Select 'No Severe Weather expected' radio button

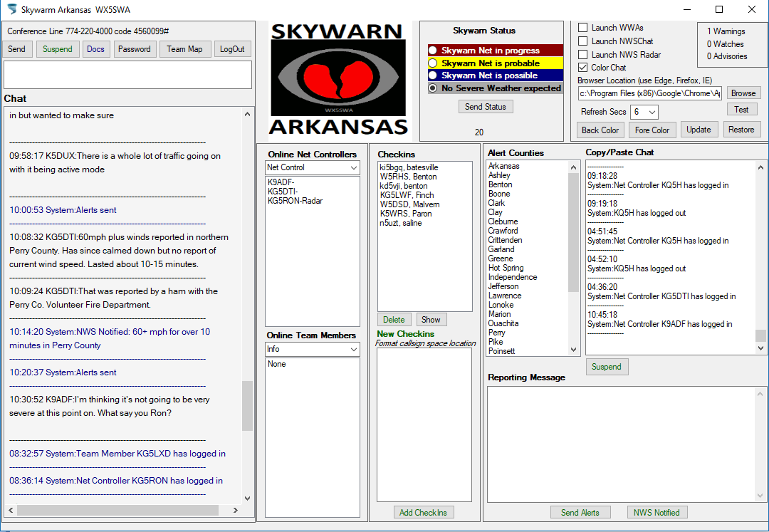(433, 88)
